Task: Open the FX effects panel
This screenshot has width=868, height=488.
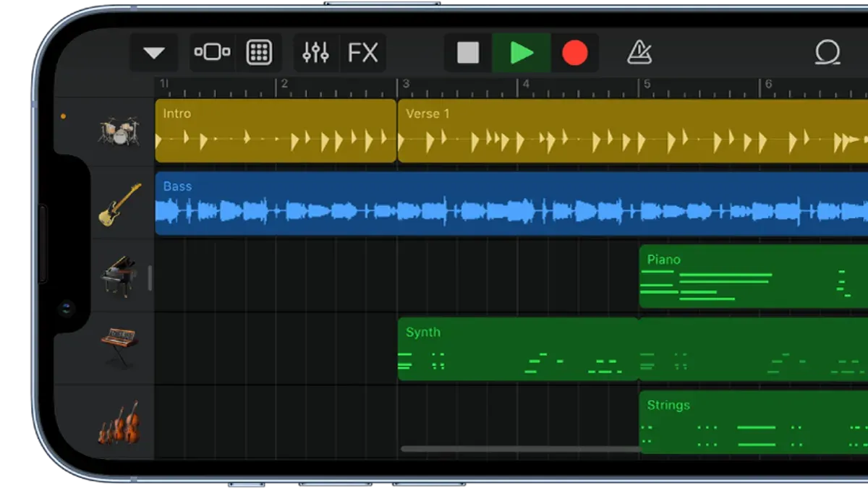Action: click(362, 52)
